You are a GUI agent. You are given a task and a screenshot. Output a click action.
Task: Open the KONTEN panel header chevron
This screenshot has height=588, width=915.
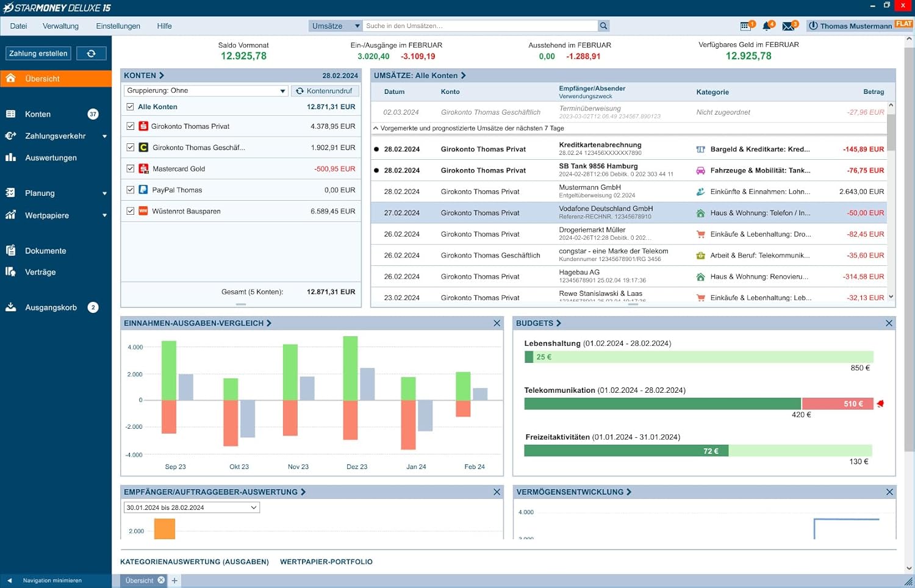pyautogui.click(x=162, y=76)
